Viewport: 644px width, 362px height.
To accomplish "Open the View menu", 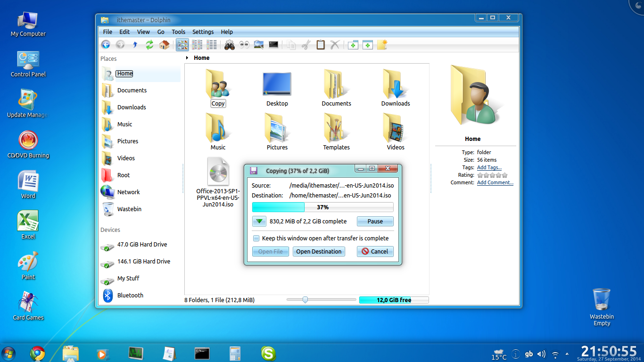I will click(x=143, y=32).
